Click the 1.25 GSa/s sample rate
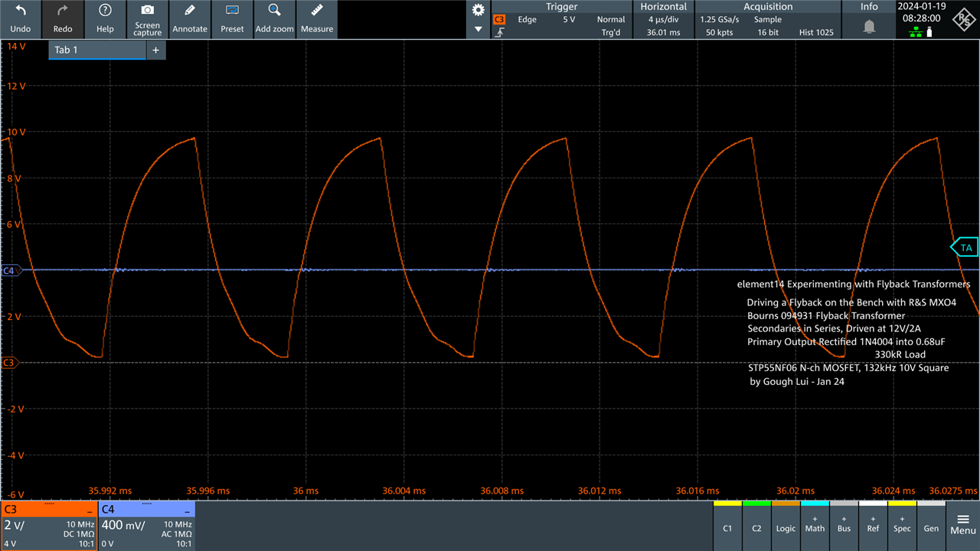This screenshot has height=551, width=980. click(720, 20)
